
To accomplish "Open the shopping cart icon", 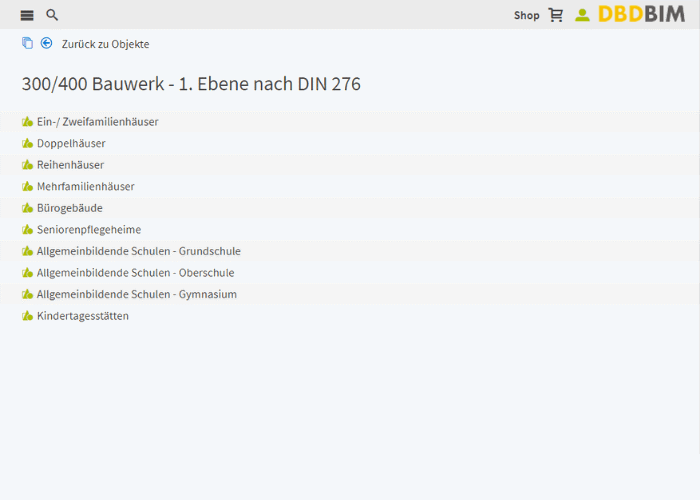I will (556, 15).
